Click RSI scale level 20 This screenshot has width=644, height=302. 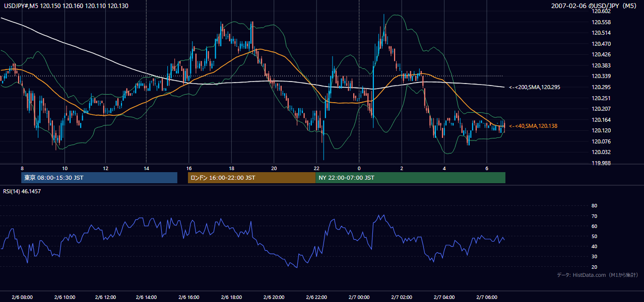595,267
